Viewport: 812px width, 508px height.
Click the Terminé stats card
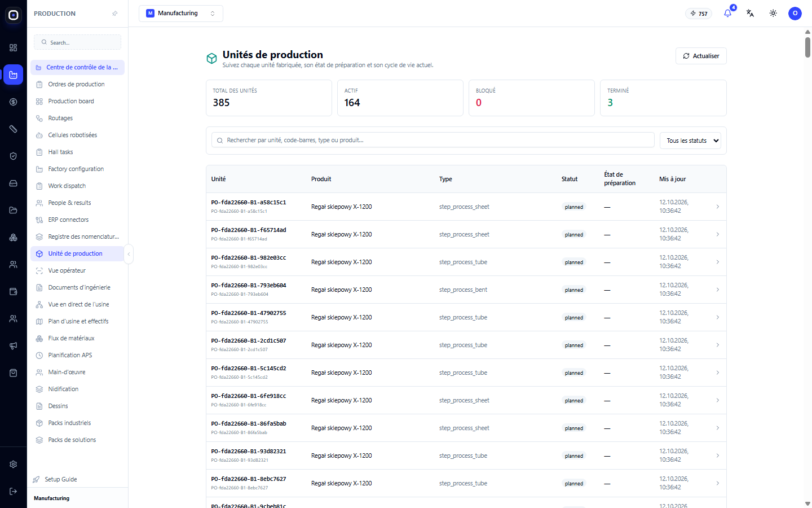pyautogui.click(x=663, y=98)
